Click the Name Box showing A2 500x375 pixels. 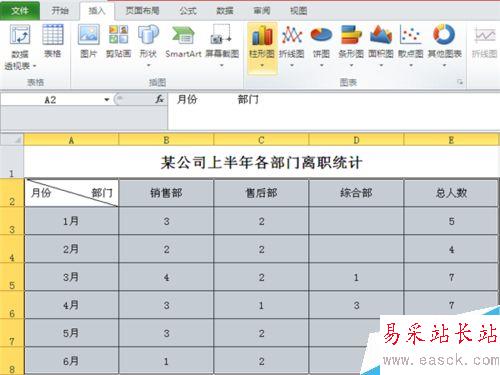tap(51, 99)
